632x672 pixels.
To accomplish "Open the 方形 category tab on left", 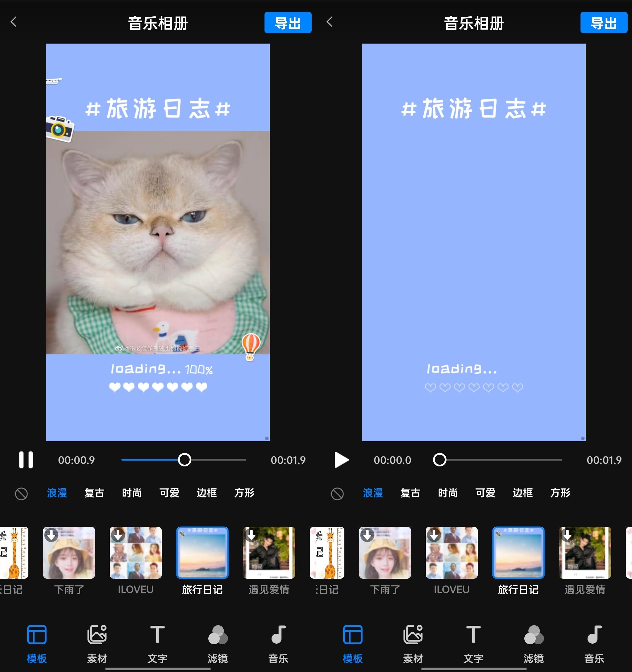I will [244, 493].
